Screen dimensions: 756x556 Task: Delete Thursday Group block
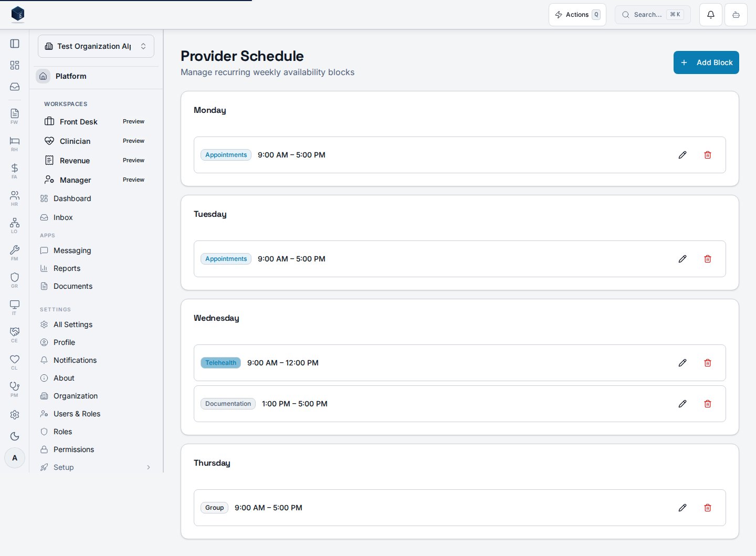pos(708,508)
